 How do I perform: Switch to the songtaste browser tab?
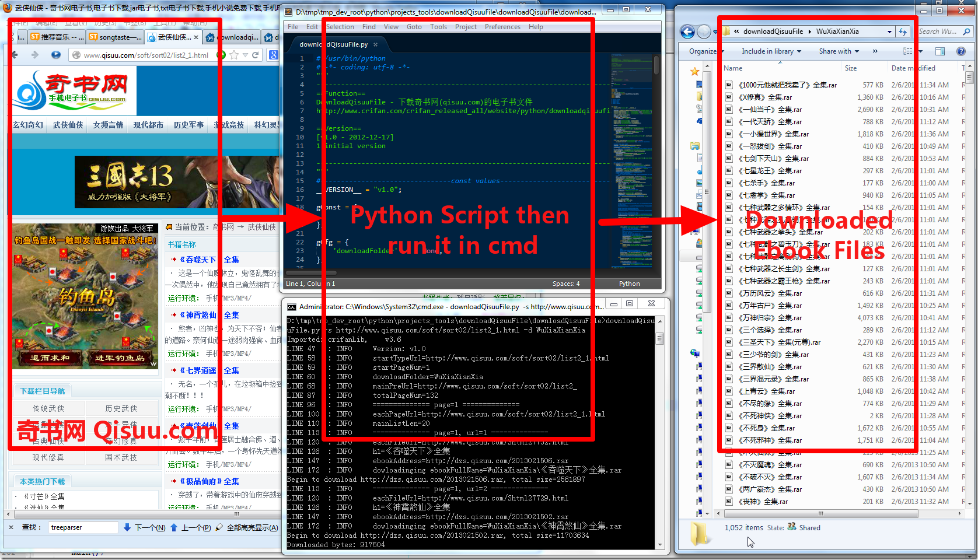(116, 37)
